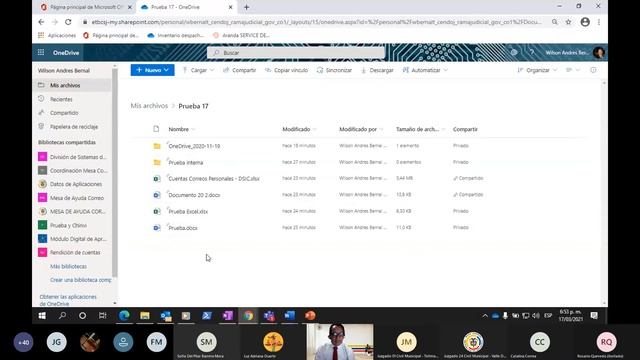
Task: Expand the Automatizar dropdown
Action: (x=446, y=70)
